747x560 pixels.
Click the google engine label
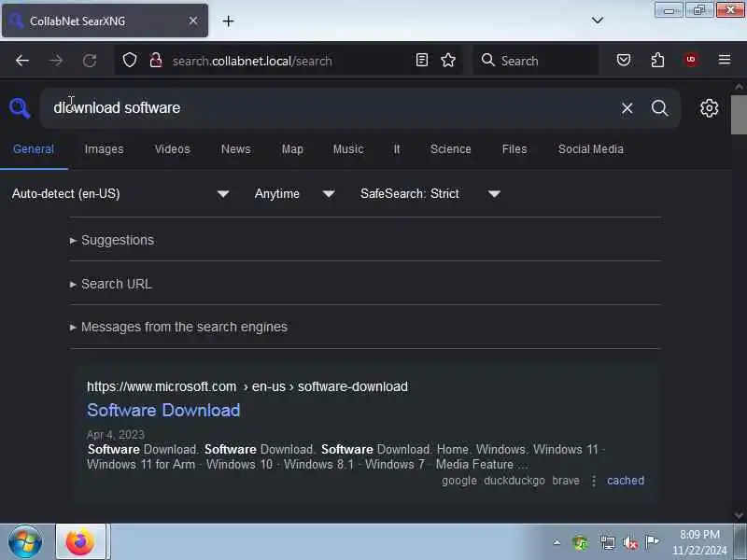pos(459,481)
